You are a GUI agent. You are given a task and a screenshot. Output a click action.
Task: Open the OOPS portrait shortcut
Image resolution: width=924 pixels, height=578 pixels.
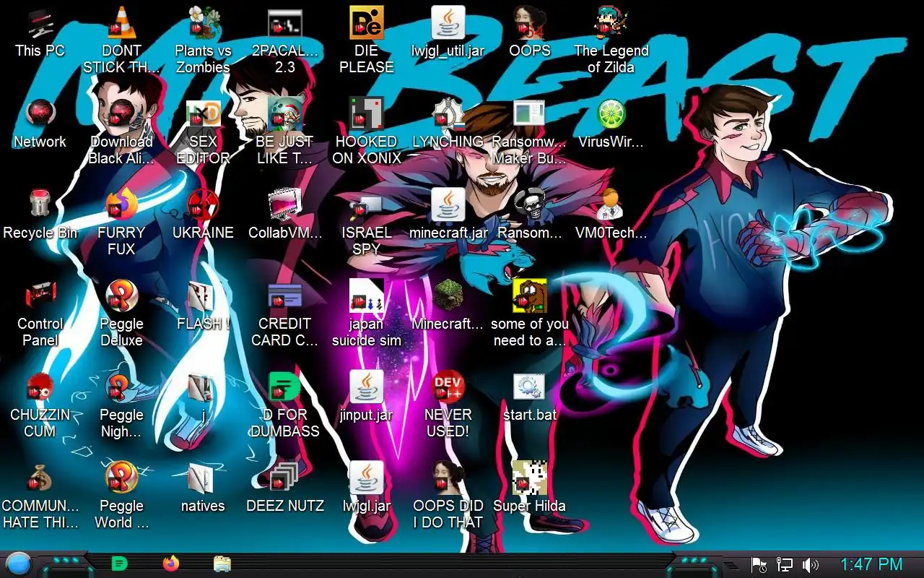tap(530, 24)
